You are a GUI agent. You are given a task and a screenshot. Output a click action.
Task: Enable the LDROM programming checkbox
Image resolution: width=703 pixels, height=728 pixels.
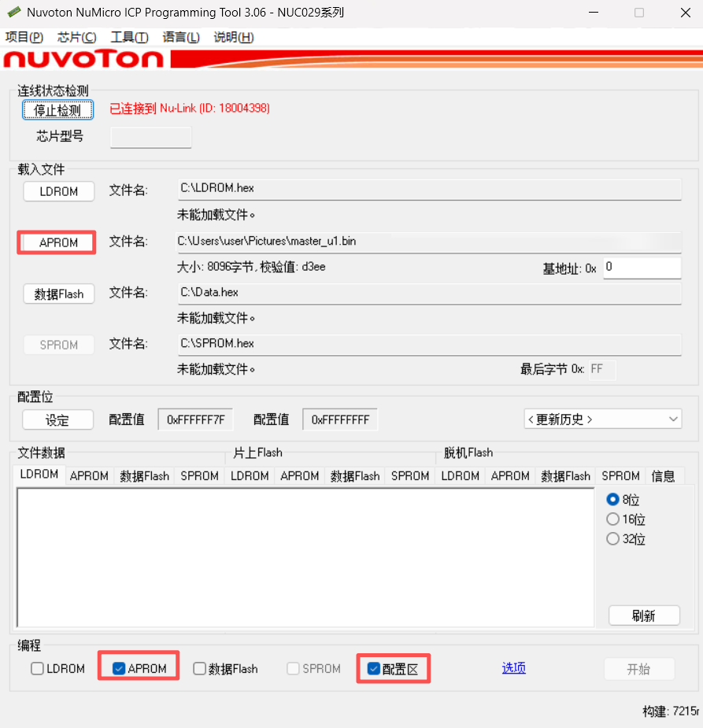pos(38,669)
